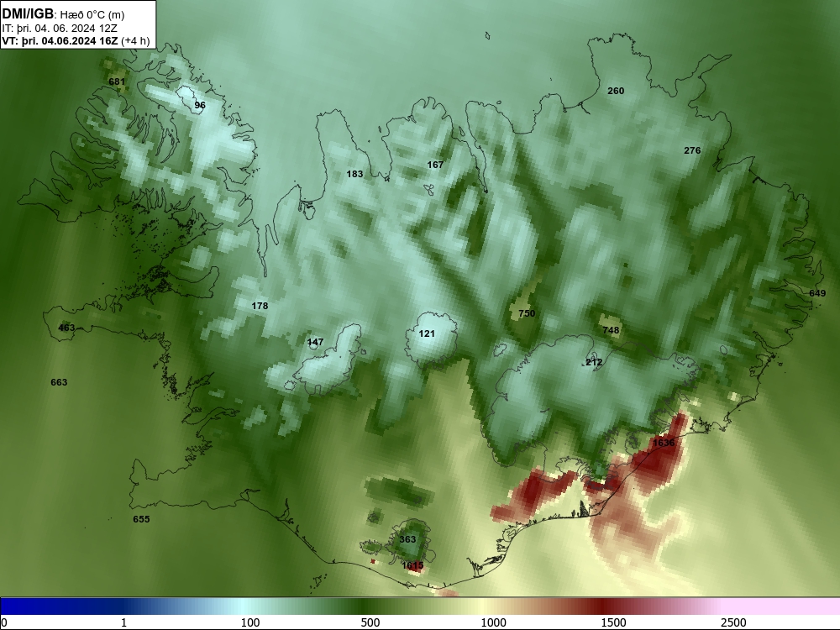Select the map value 183

(x=354, y=174)
